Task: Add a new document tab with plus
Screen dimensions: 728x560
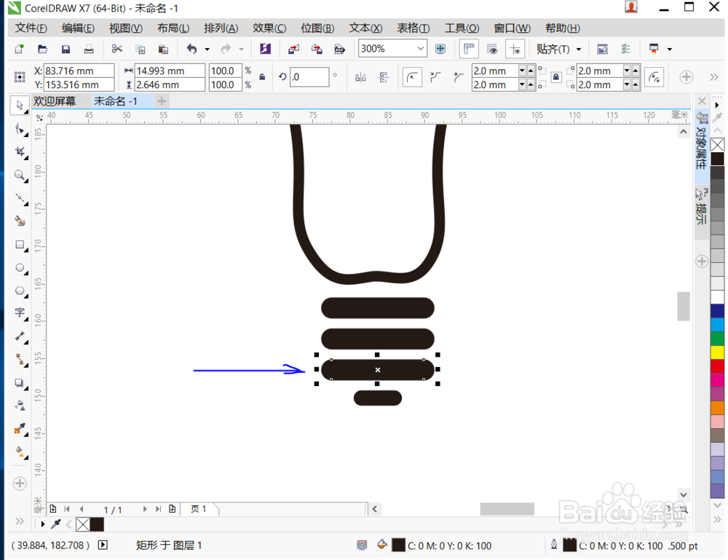Action: (x=162, y=100)
